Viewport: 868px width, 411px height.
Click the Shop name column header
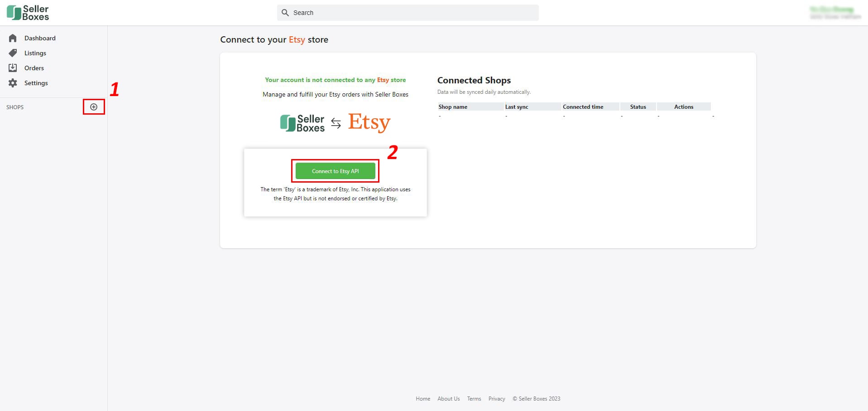pos(453,106)
